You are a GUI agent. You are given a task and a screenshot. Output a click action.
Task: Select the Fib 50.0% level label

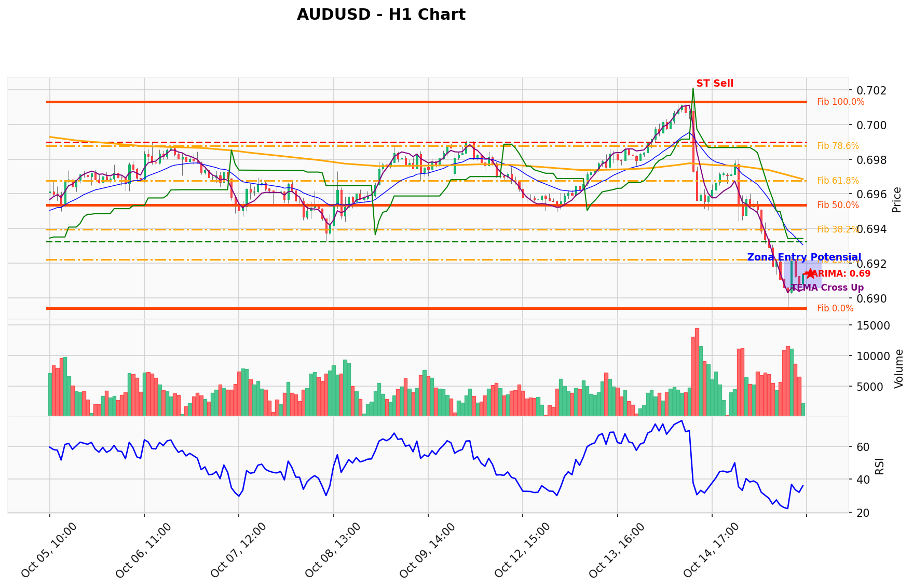click(x=838, y=205)
